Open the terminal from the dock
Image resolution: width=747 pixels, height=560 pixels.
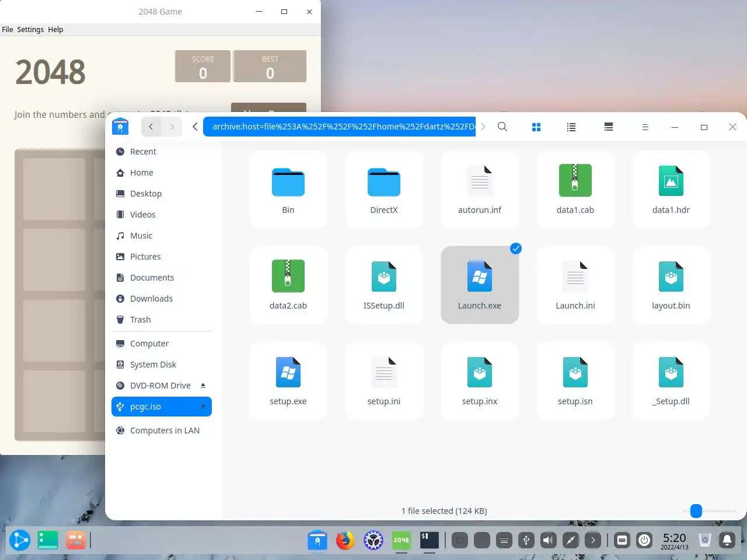coord(430,540)
